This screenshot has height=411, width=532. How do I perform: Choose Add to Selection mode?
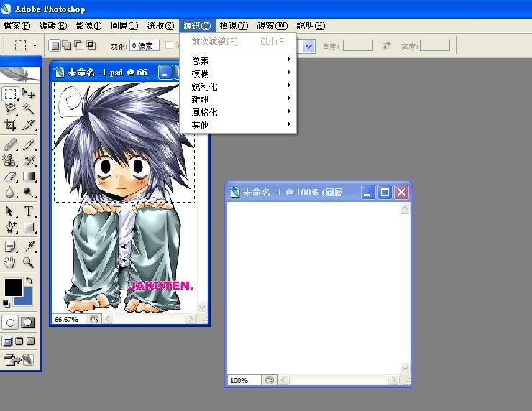click(x=67, y=45)
